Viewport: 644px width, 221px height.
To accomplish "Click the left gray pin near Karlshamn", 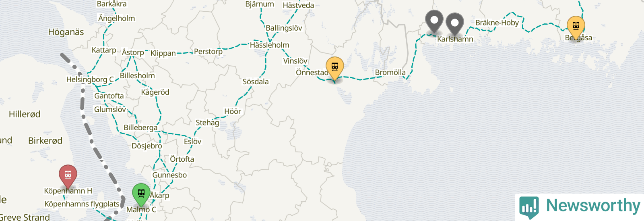I will point(434,21).
